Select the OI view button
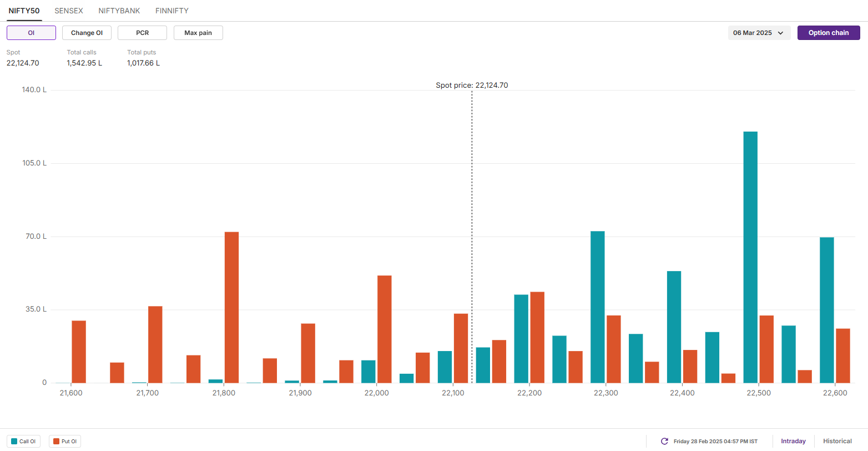The width and height of the screenshot is (868, 451). coord(31,33)
